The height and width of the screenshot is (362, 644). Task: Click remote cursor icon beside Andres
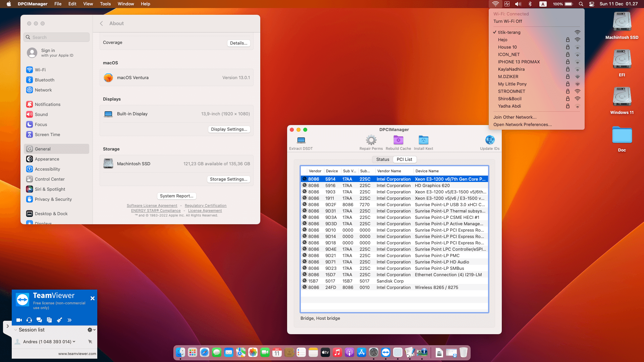tap(90, 342)
